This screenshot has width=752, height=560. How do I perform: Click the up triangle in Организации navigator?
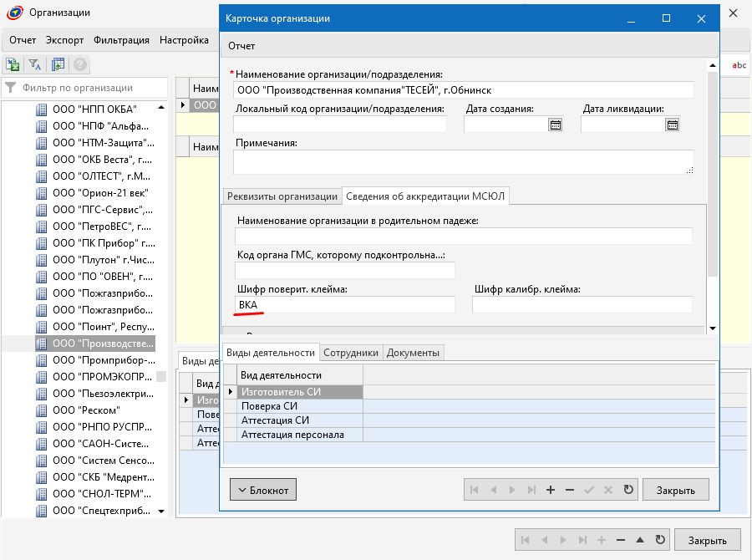[x=640, y=540]
